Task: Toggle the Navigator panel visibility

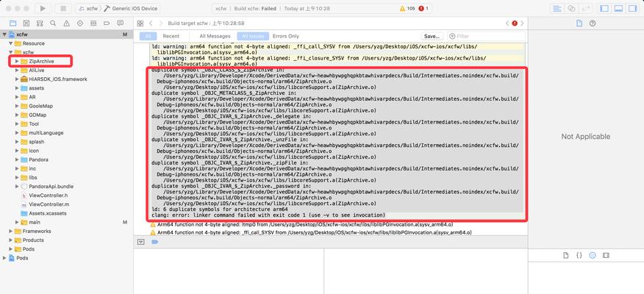Action: pyautogui.click(x=604, y=8)
